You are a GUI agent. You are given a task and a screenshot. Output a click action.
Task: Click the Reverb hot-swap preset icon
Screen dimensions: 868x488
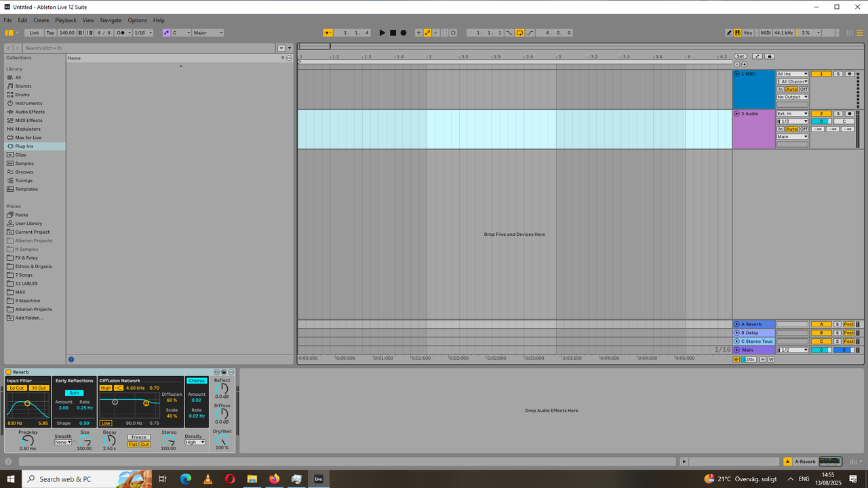[x=216, y=372]
